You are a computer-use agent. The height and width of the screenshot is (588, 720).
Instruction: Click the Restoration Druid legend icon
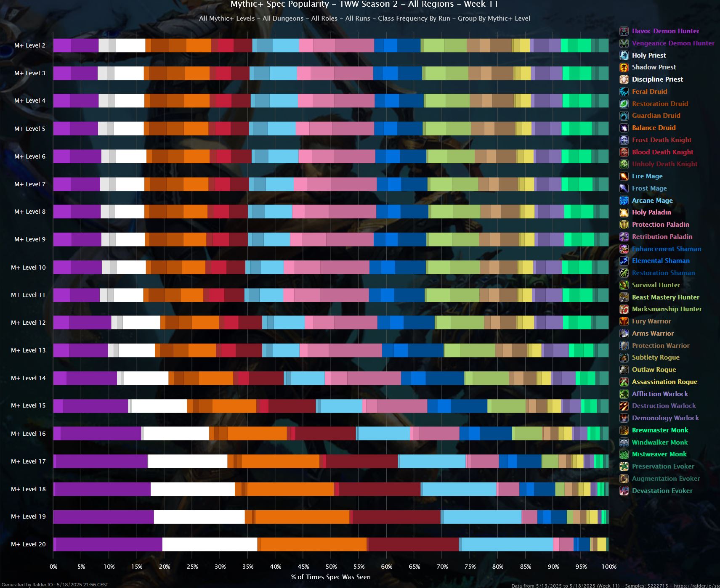click(x=624, y=103)
